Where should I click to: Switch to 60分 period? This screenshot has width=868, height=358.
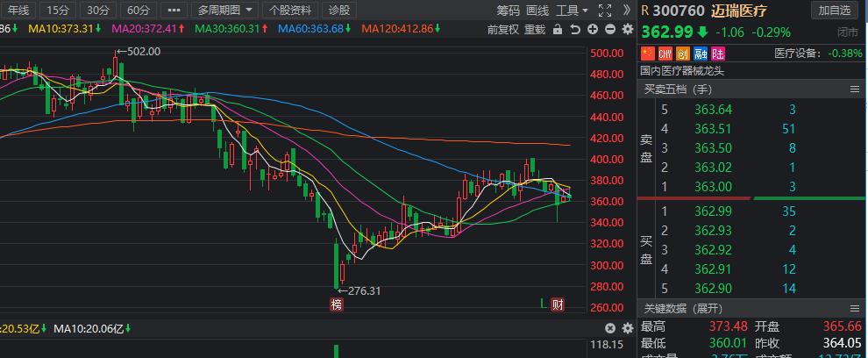(x=138, y=10)
